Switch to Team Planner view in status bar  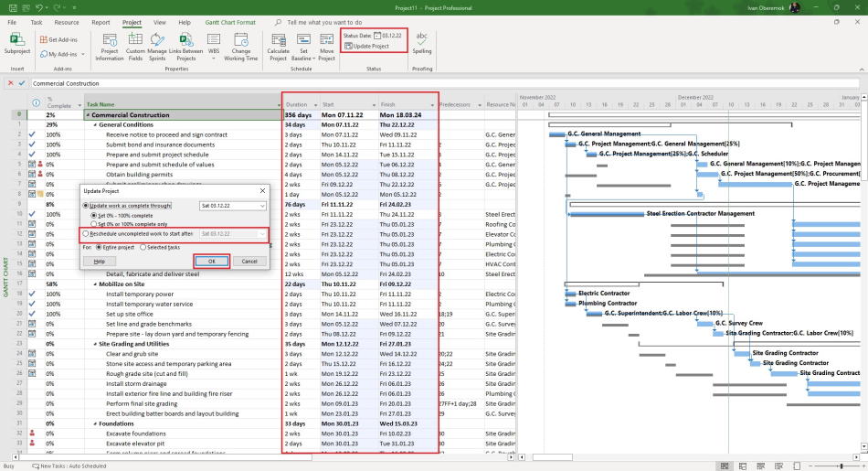click(x=760, y=466)
